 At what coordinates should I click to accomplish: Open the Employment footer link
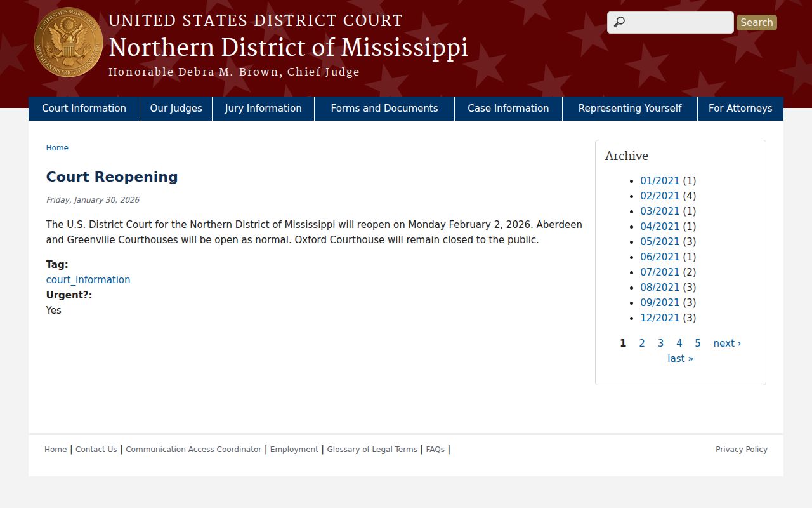click(x=294, y=450)
